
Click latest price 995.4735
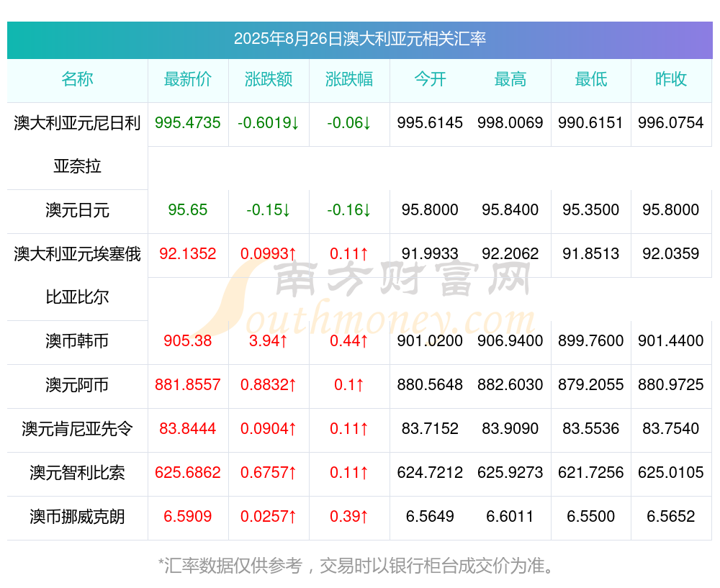click(x=188, y=123)
